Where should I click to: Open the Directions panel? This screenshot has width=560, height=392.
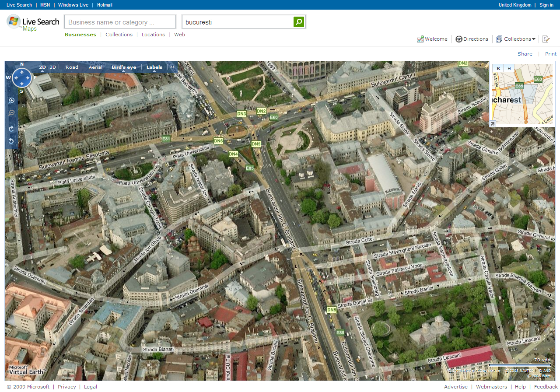point(476,39)
